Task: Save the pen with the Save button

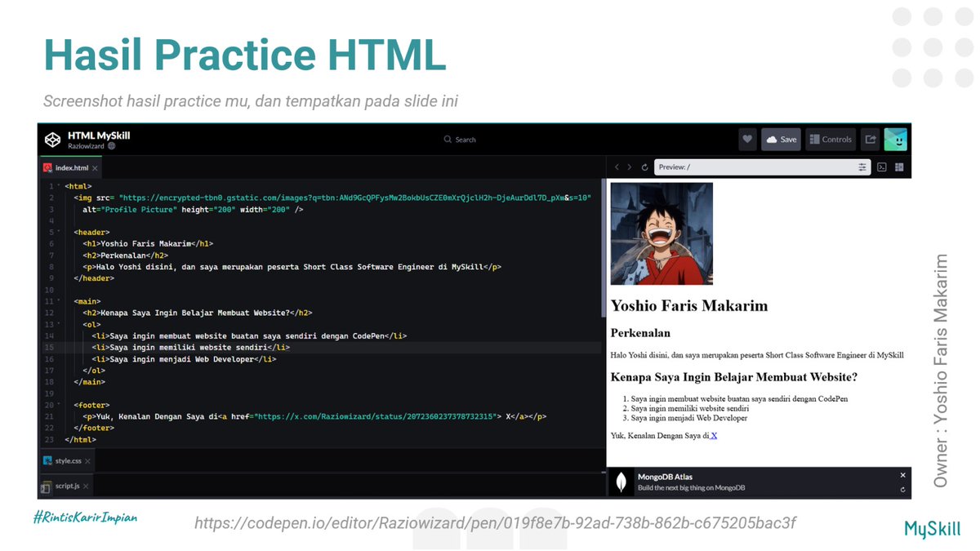Action: 782,140
